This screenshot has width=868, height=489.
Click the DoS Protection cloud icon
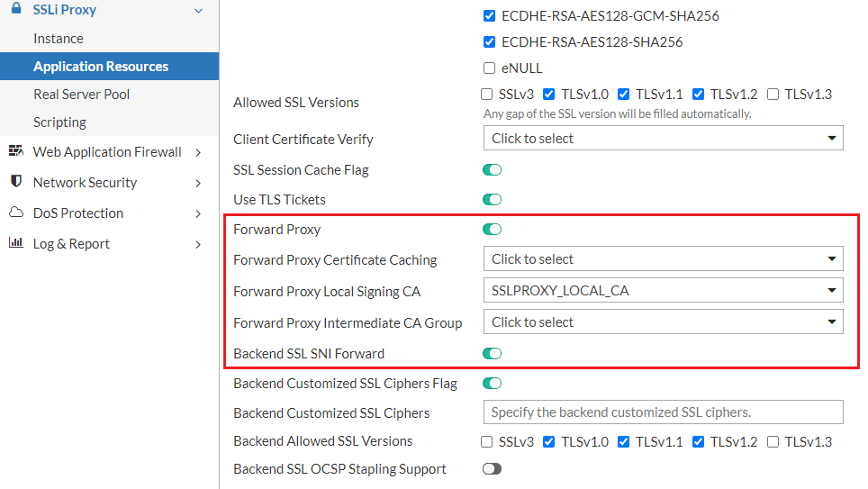(x=16, y=213)
